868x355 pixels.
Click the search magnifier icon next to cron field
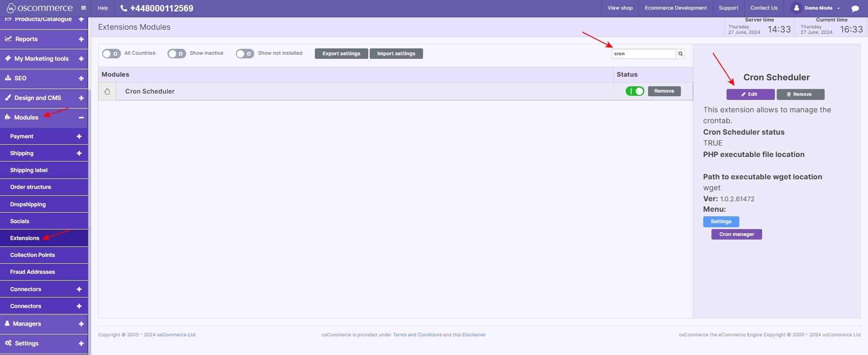(680, 54)
